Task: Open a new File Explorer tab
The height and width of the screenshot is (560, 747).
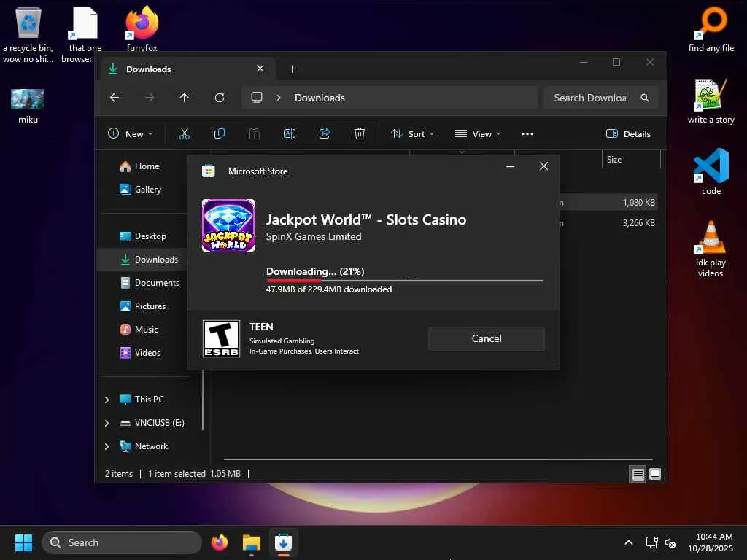Action: pyautogui.click(x=292, y=69)
